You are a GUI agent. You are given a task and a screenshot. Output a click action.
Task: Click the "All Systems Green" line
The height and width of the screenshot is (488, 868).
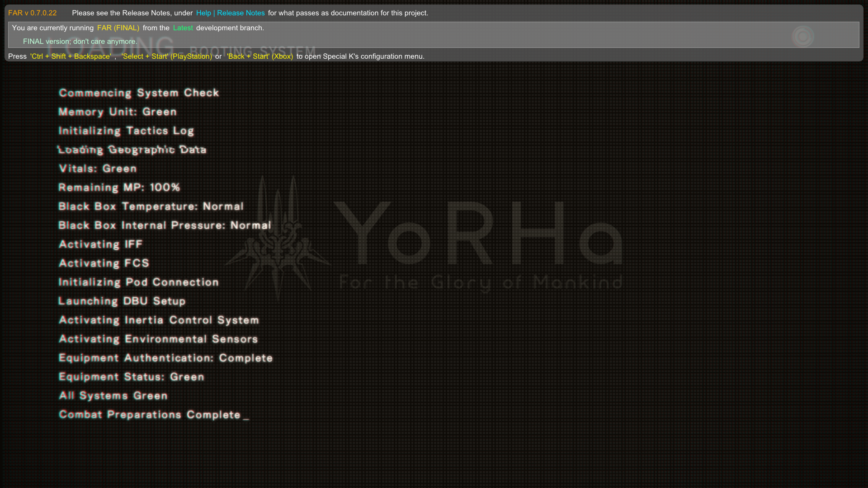[113, 396]
